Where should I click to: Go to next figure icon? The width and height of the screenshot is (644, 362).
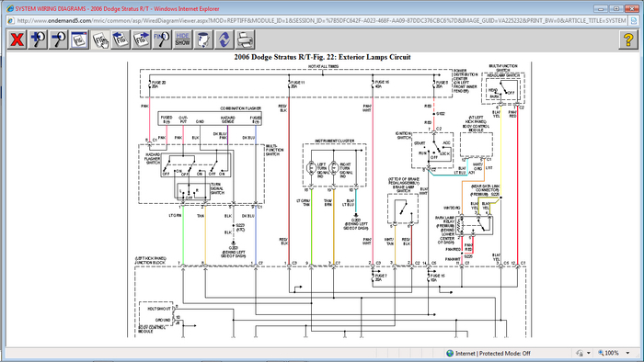coord(142,40)
